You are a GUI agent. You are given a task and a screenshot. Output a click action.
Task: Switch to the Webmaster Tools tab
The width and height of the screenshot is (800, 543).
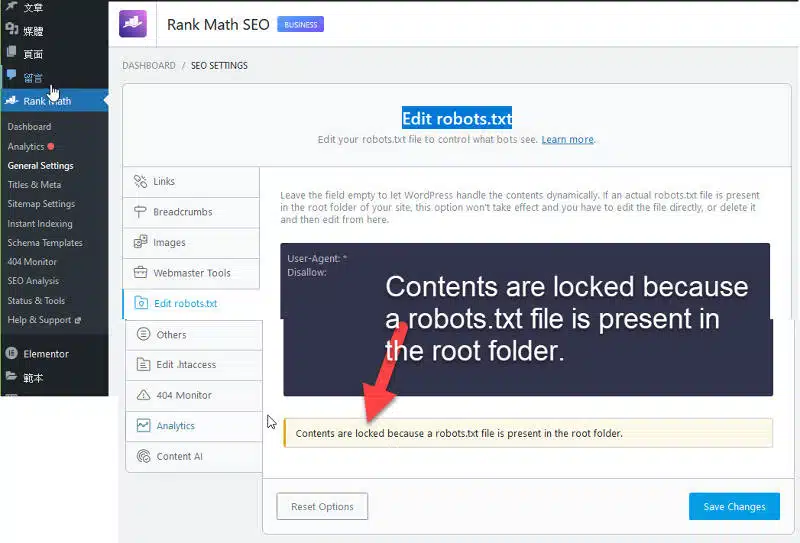pyautogui.click(x=191, y=273)
